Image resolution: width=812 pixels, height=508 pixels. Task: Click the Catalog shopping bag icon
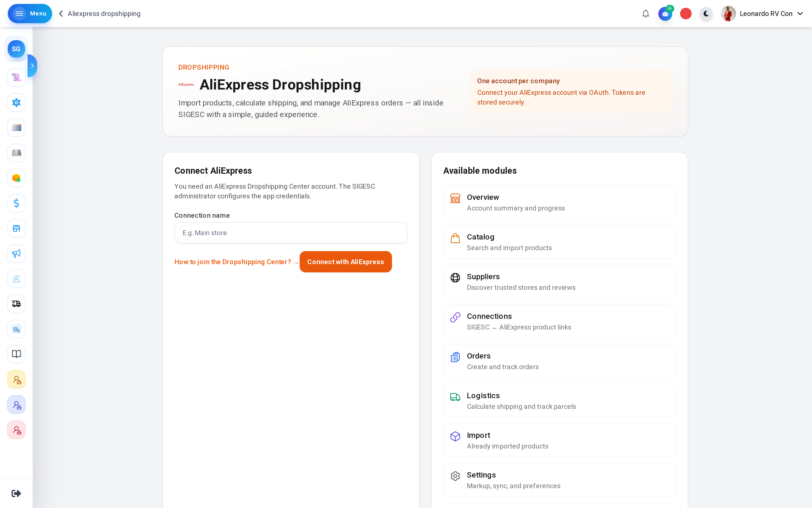point(455,238)
